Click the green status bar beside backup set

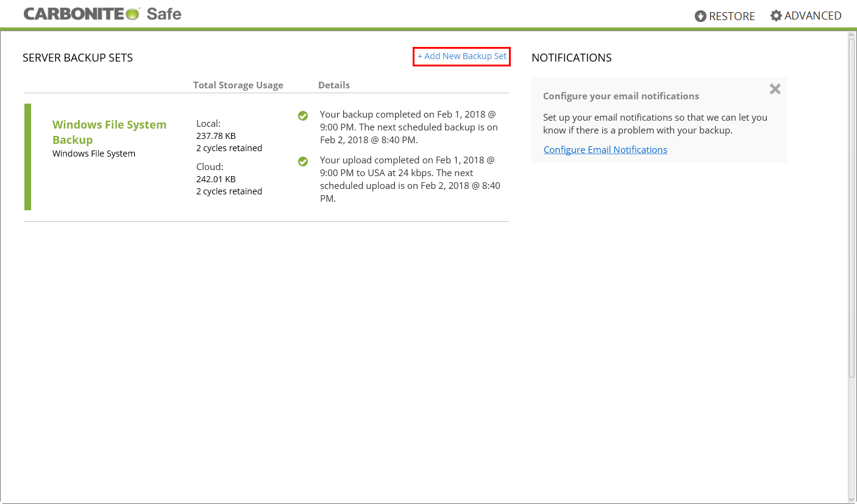(27, 157)
